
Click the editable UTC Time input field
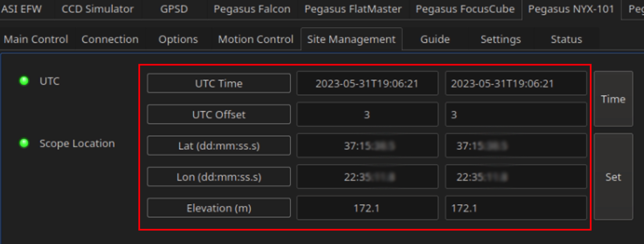coord(516,83)
